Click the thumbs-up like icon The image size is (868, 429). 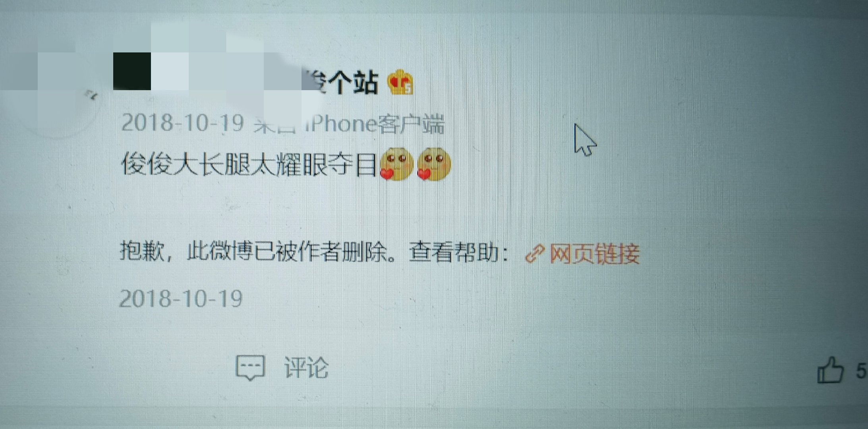point(830,370)
